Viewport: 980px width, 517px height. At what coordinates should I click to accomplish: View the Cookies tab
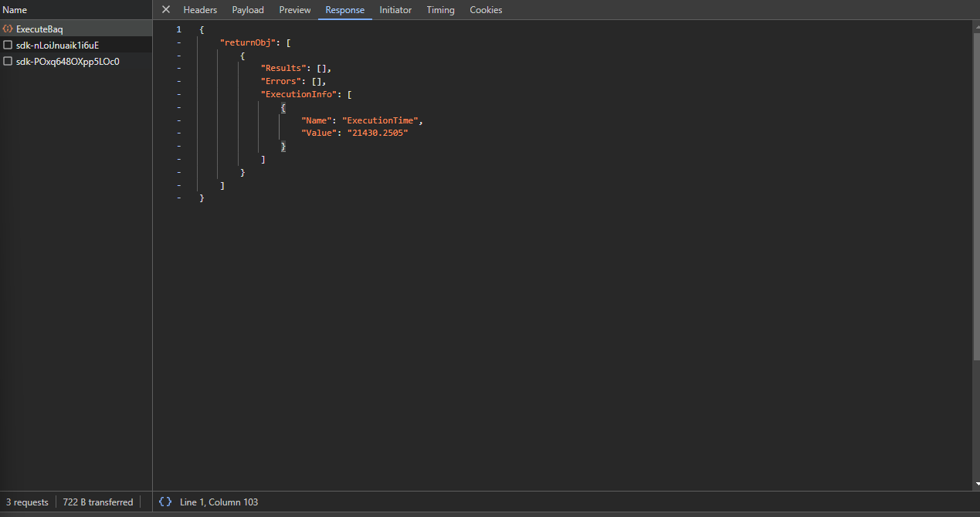click(x=486, y=10)
